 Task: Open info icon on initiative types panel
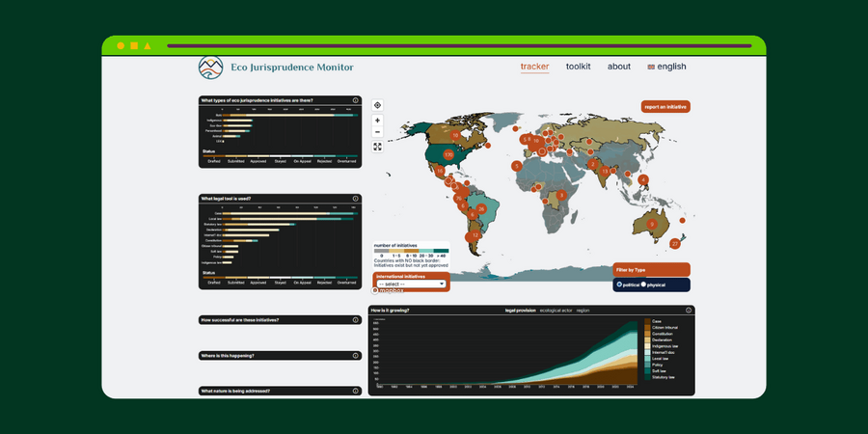tap(355, 100)
